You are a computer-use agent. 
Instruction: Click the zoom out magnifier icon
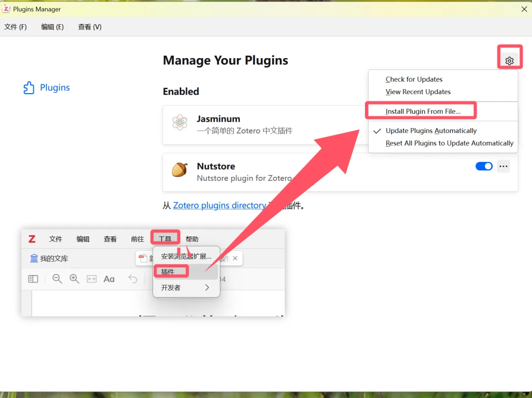[x=57, y=279]
